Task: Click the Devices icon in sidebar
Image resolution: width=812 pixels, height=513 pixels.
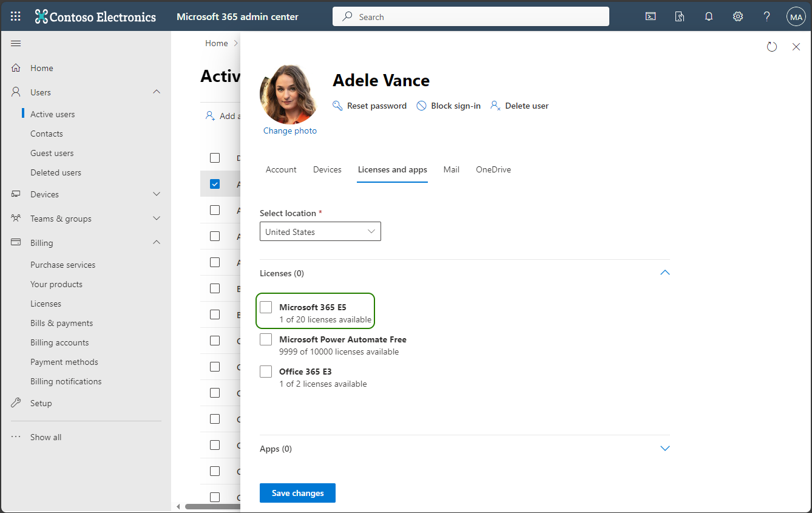Action: [x=16, y=194]
